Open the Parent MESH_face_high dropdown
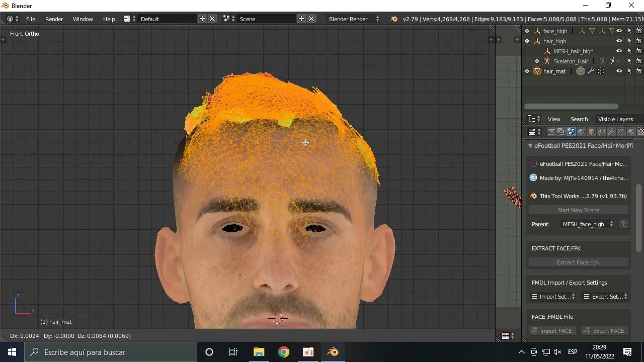Screen dimensions: 644x362 (587, 224)
